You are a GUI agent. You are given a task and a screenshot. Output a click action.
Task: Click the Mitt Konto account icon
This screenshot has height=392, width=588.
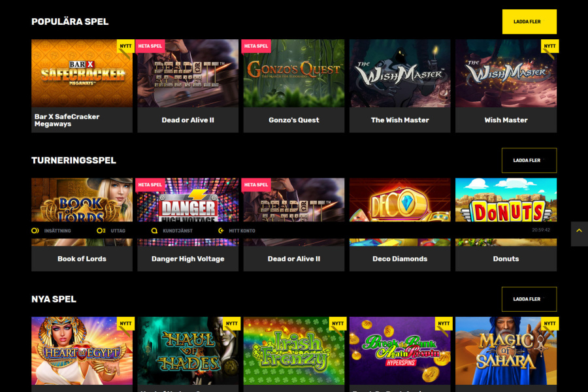tap(221, 231)
